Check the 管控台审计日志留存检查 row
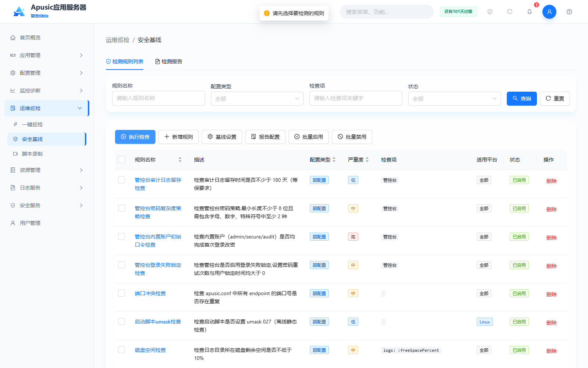588x368 pixels. click(122, 180)
